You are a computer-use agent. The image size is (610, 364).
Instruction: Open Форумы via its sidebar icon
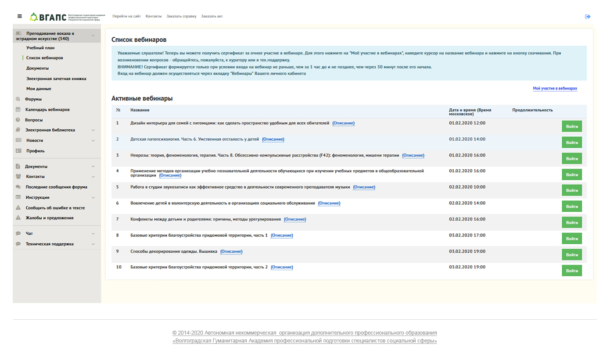point(18,99)
